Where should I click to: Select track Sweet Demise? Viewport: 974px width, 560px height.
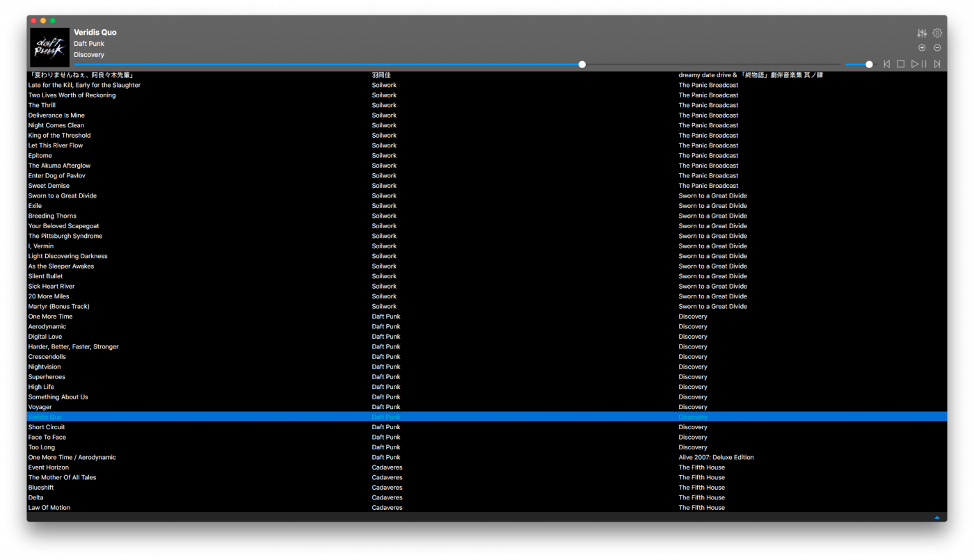click(x=49, y=186)
